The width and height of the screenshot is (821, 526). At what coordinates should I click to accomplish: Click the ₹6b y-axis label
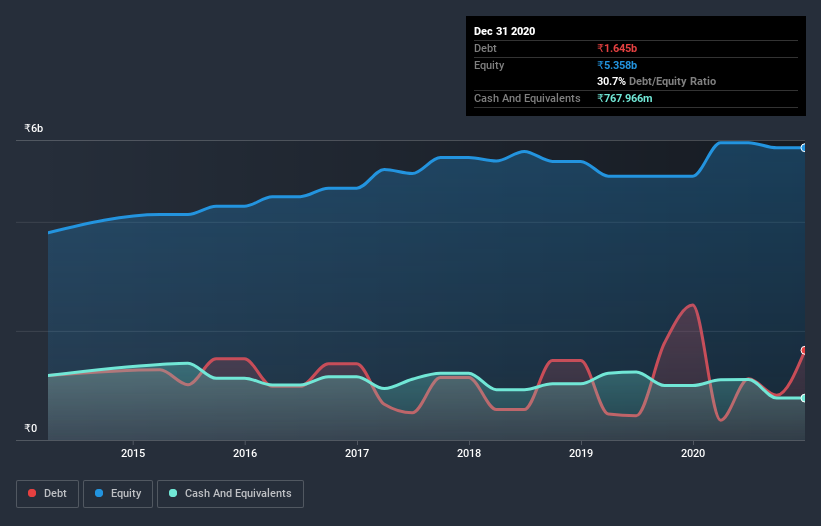[x=34, y=128]
